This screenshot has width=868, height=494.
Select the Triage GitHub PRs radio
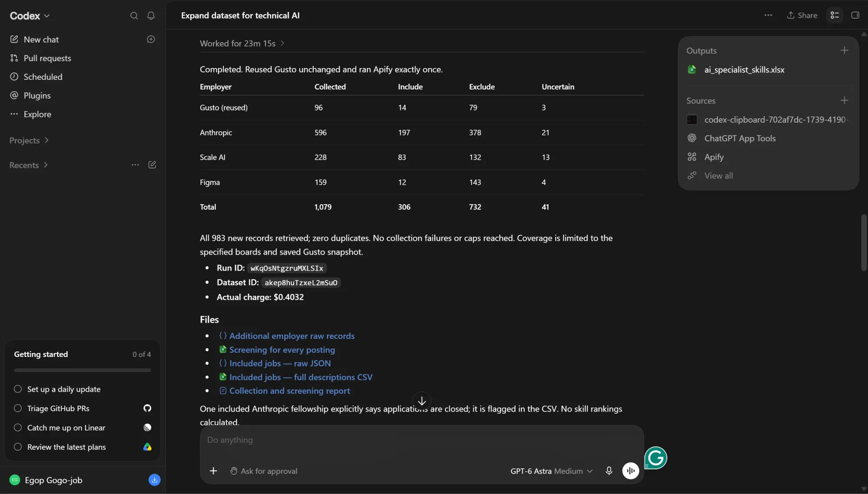point(18,408)
